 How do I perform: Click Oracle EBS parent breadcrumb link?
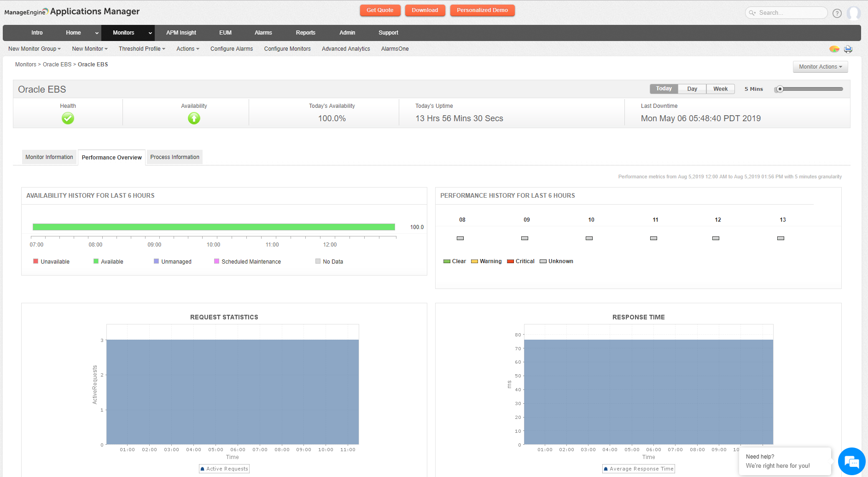coord(57,65)
